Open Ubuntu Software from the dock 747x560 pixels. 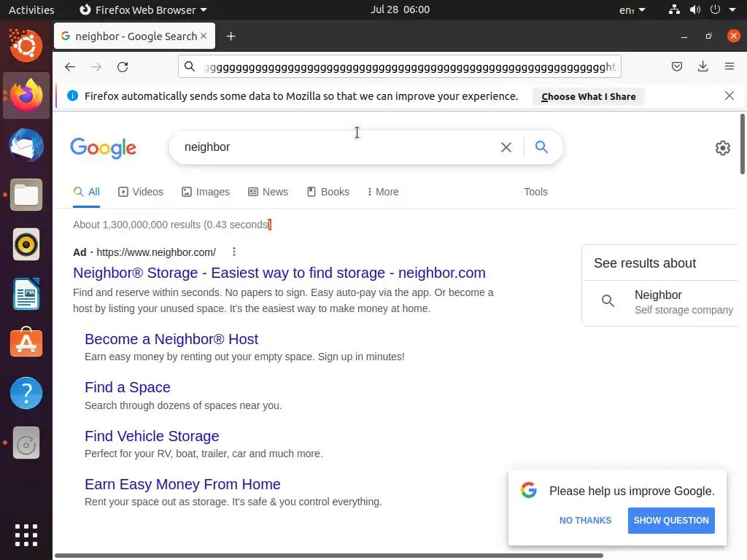click(26, 343)
